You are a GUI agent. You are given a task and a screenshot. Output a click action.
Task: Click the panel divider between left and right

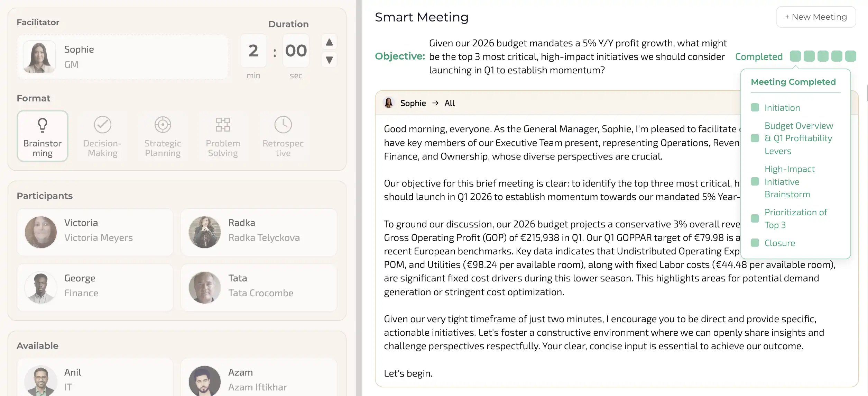click(x=359, y=198)
